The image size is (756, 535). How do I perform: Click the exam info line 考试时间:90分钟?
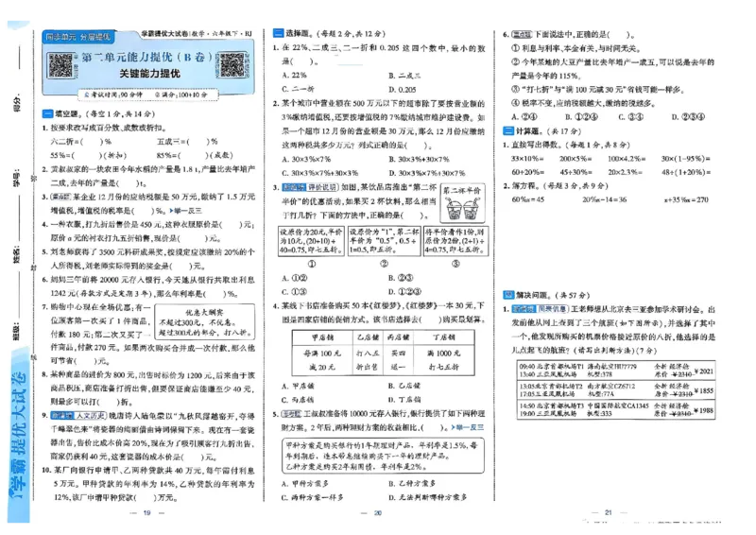coord(112,95)
